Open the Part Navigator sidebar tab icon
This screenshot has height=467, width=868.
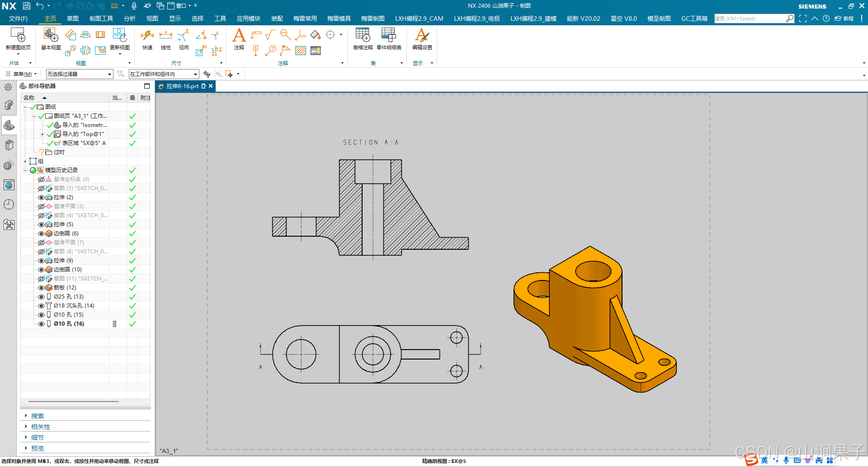(x=9, y=125)
